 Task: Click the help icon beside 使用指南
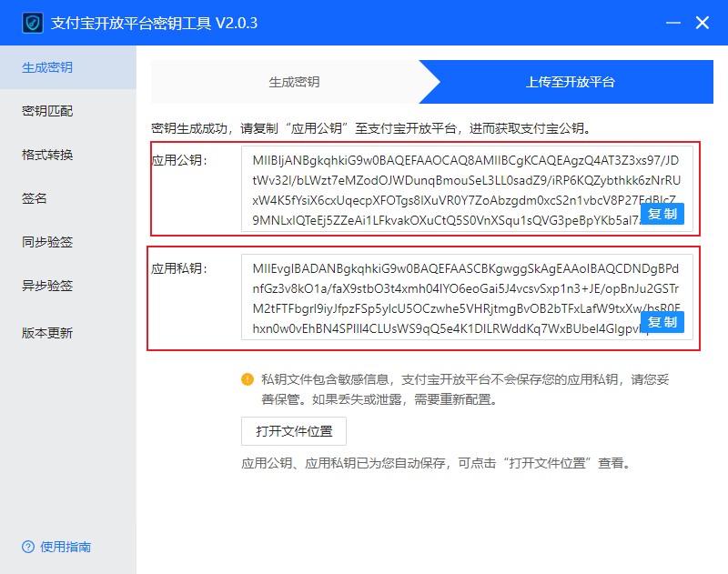pos(28,547)
